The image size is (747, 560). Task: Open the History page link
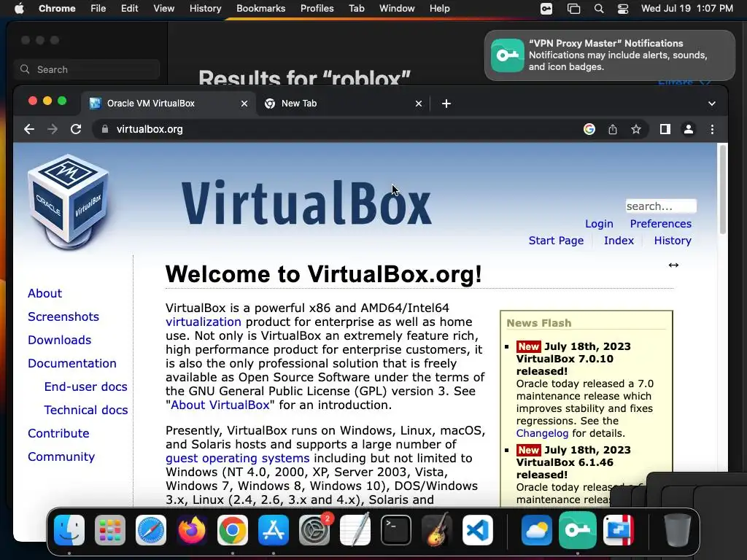tap(672, 241)
